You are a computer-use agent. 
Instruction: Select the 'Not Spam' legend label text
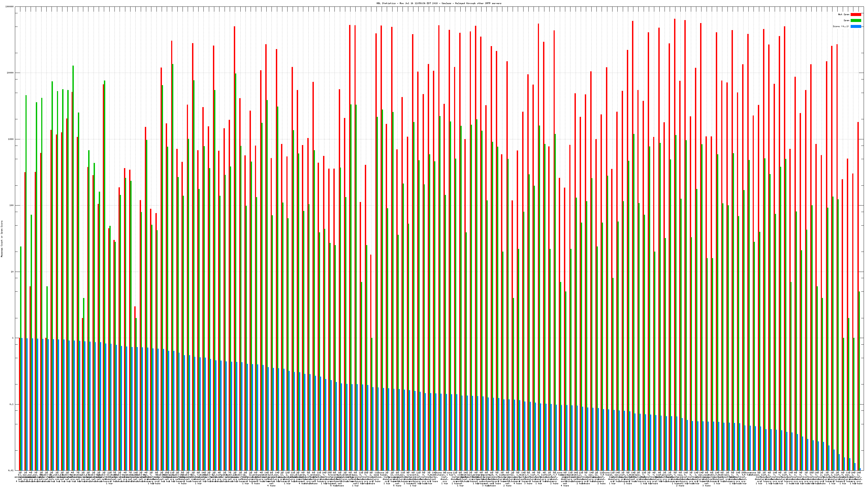pos(844,14)
